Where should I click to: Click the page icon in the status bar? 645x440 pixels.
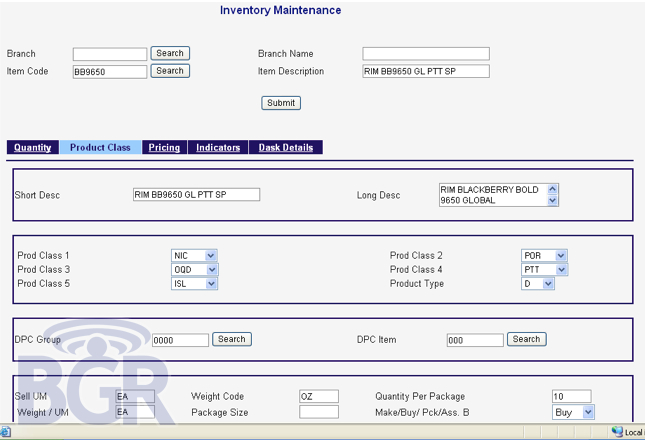pos(6,432)
